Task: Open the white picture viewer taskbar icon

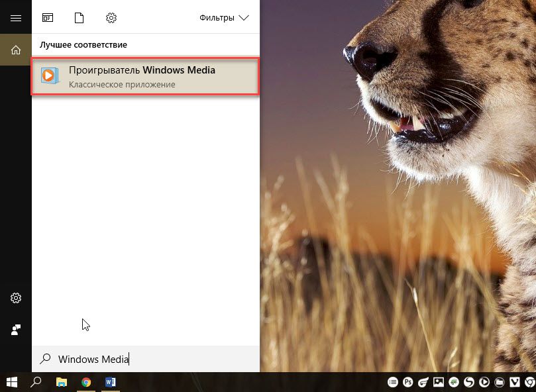Action: point(438,382)
